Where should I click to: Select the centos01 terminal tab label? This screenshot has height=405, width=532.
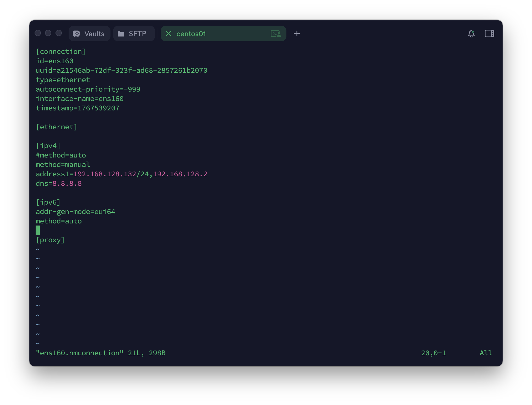(191, 34)
